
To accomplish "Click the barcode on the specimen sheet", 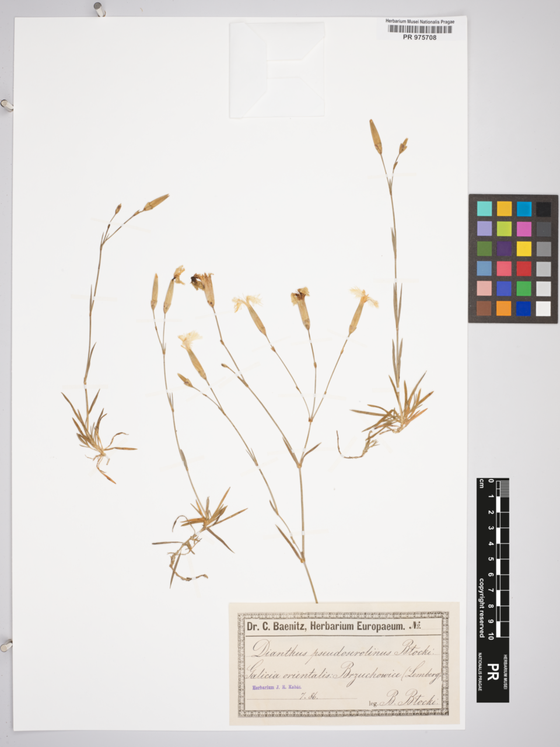I will (x=419, y=29).
